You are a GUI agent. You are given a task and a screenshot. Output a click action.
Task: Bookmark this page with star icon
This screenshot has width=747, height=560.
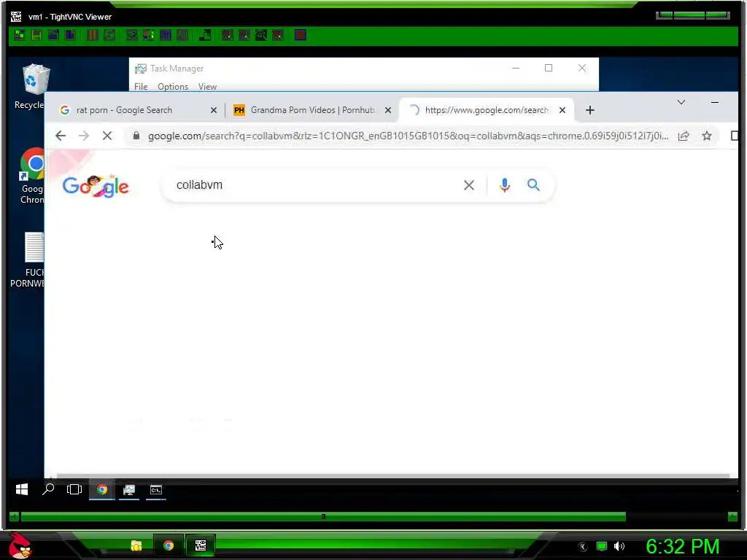click(706, 136)
